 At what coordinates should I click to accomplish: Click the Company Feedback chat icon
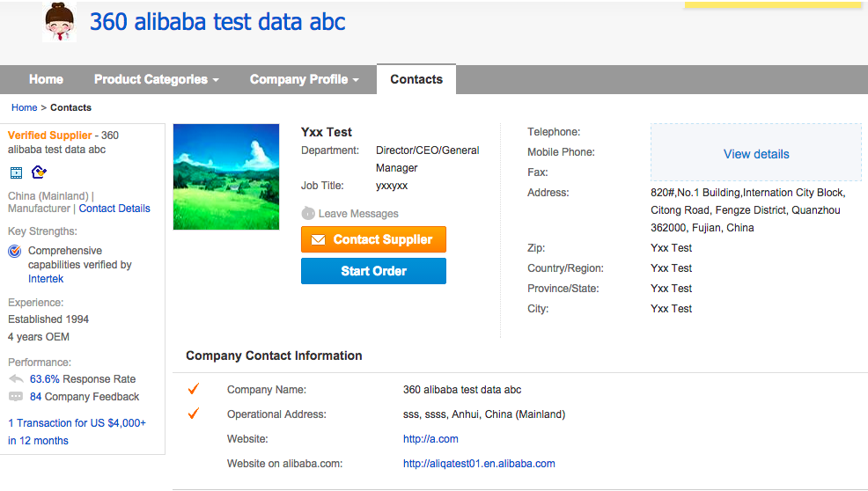tap(16, 397)
